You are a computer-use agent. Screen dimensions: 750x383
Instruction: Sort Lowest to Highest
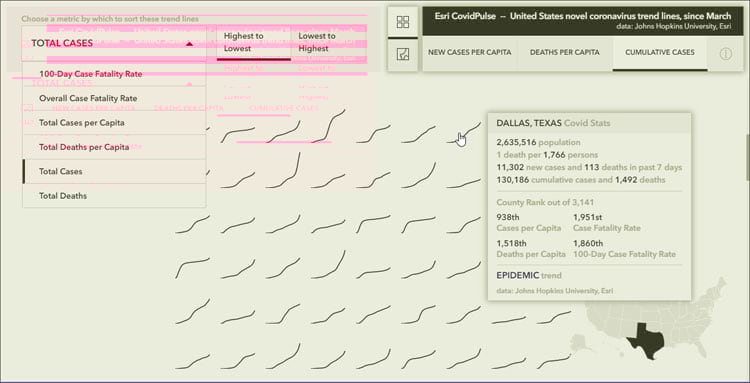pyautogui.click(x=329, y=43)
